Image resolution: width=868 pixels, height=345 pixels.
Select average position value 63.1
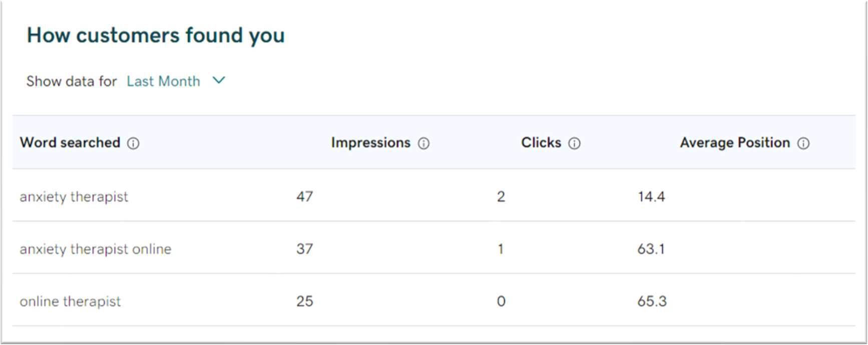(x=651, y=249)
